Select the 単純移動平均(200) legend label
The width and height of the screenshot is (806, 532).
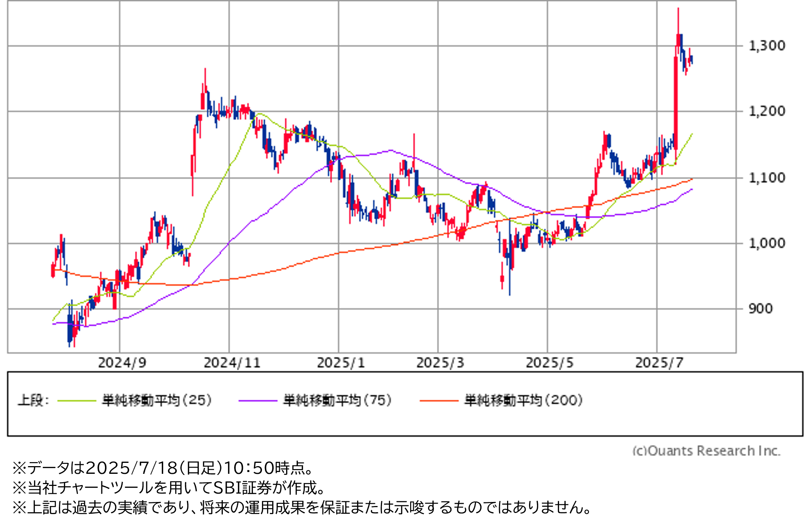tap(524, 400)
